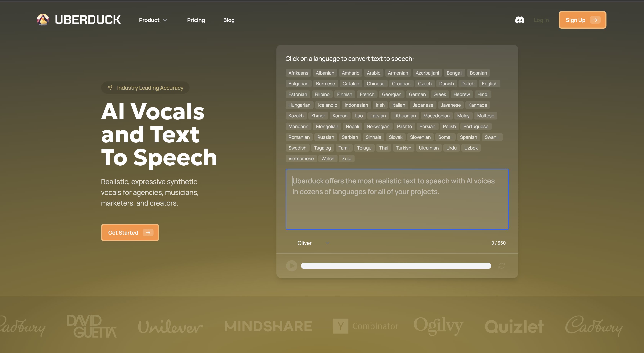The image size is (644, 353).
Task: Click the Industry Leading Accuracy badge text
Action: pyautogui.click(x=150, y=88)
